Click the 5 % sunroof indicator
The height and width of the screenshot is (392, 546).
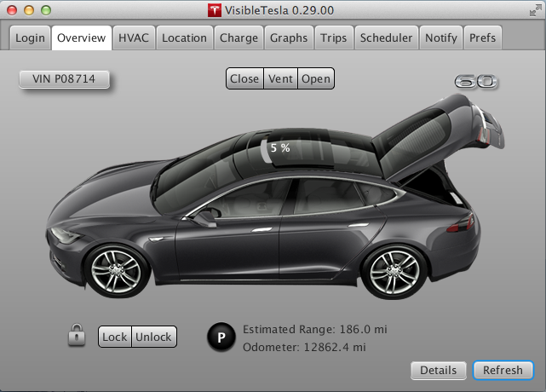280,147
